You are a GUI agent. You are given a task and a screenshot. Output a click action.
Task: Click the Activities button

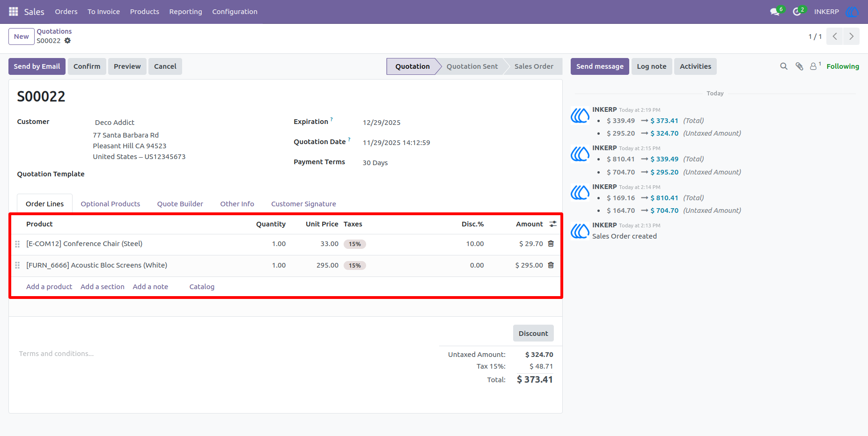(695, 66)
